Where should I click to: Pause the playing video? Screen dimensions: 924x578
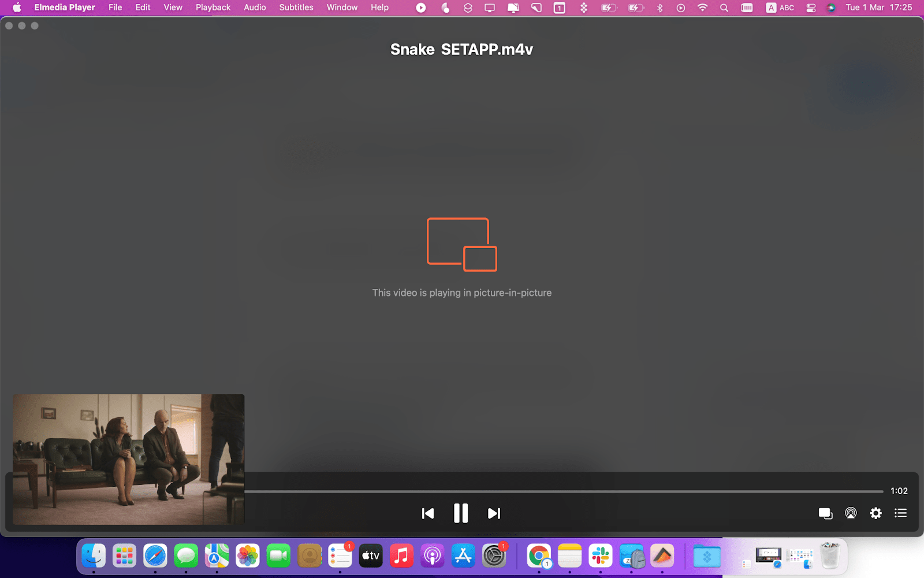[x=461, y=513]
